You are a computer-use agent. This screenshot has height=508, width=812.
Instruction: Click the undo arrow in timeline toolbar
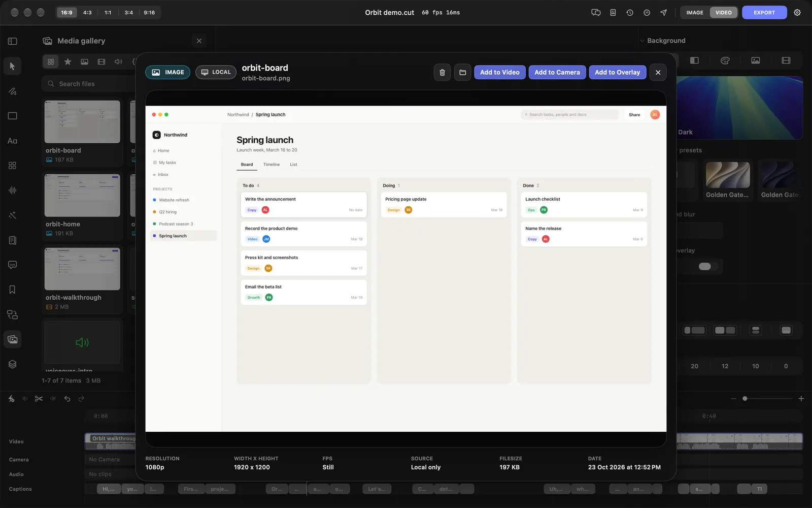67,399
